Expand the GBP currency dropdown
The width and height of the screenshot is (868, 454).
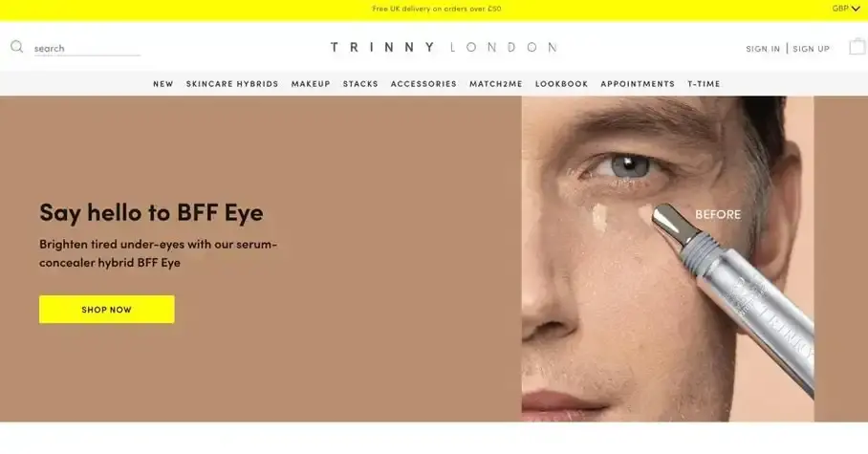pos(846,9)
